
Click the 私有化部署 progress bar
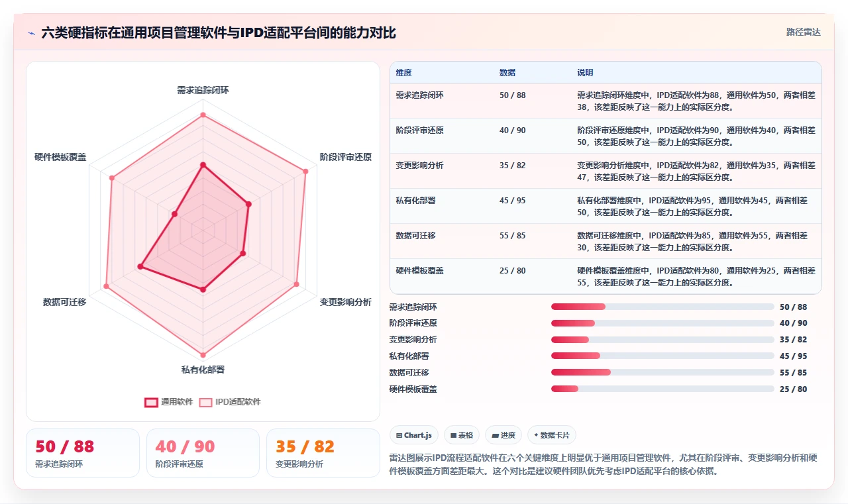(662, 356)
